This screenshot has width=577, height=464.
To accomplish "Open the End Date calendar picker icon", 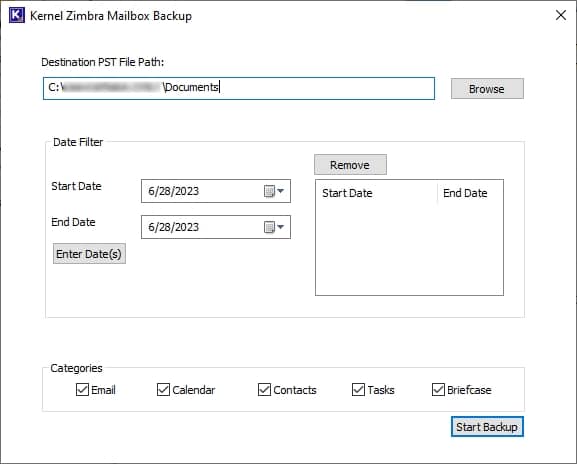I will [269, 227].
